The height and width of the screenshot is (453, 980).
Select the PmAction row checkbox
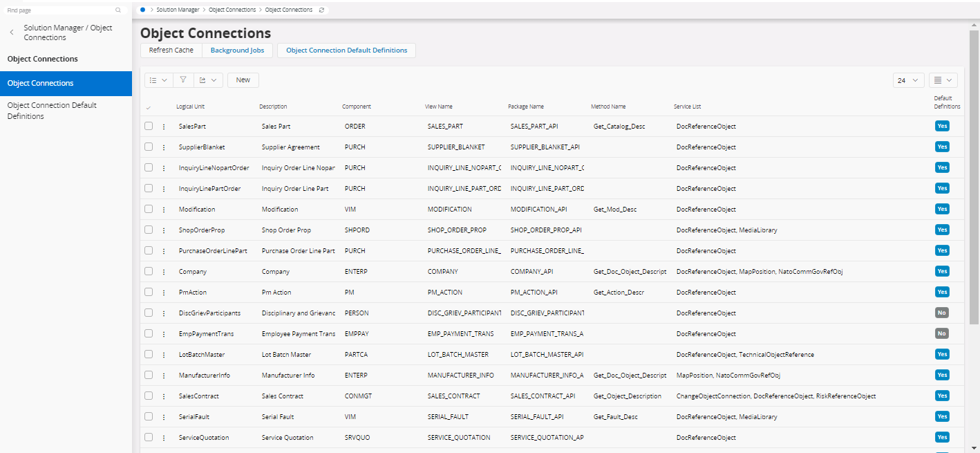[x=149, y=292]
